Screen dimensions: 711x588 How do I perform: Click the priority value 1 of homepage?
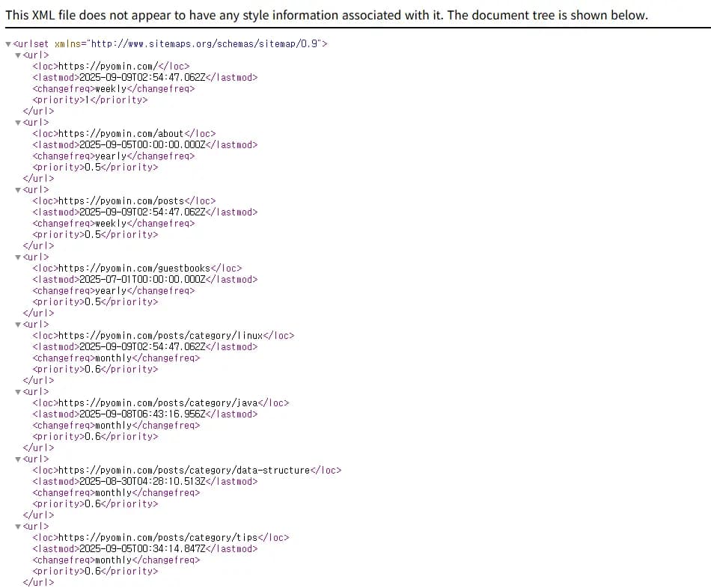click(87, 99)
